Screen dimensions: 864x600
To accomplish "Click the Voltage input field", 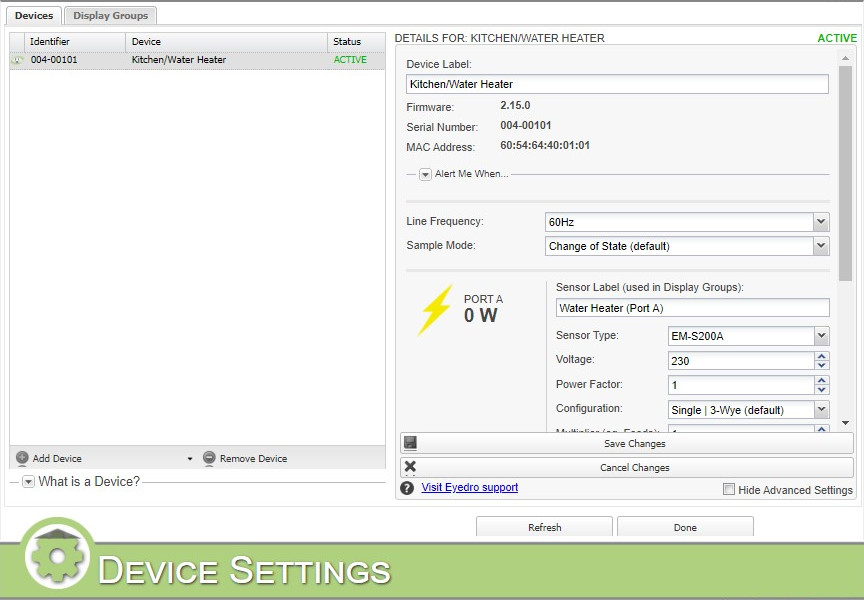I will coord(741,361).
